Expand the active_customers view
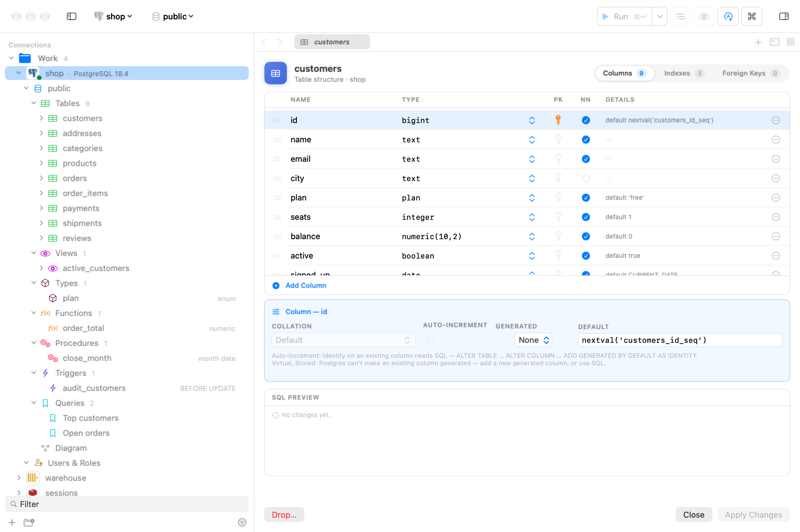The width and height of the screenshot is (800, 532). pyautogui.click(x=41, y=268)
